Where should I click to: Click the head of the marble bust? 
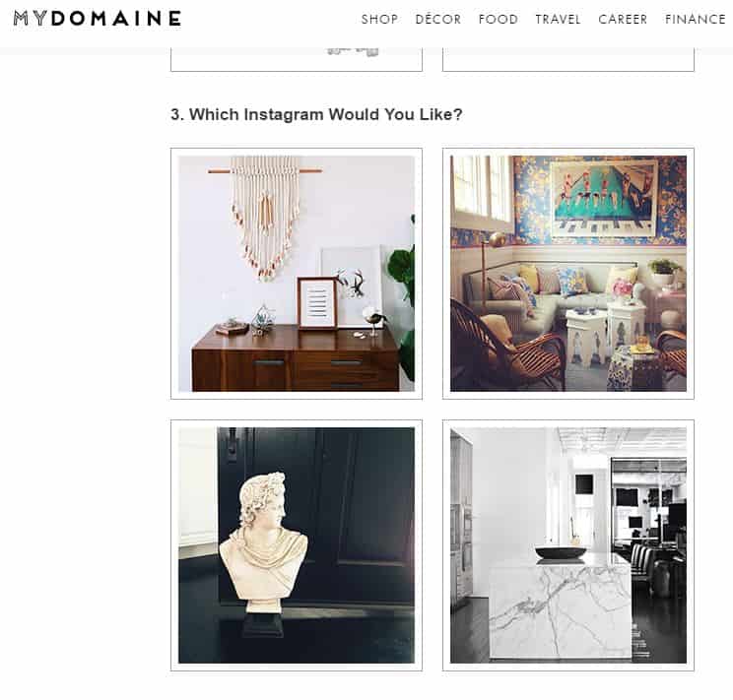click(263, 497)
